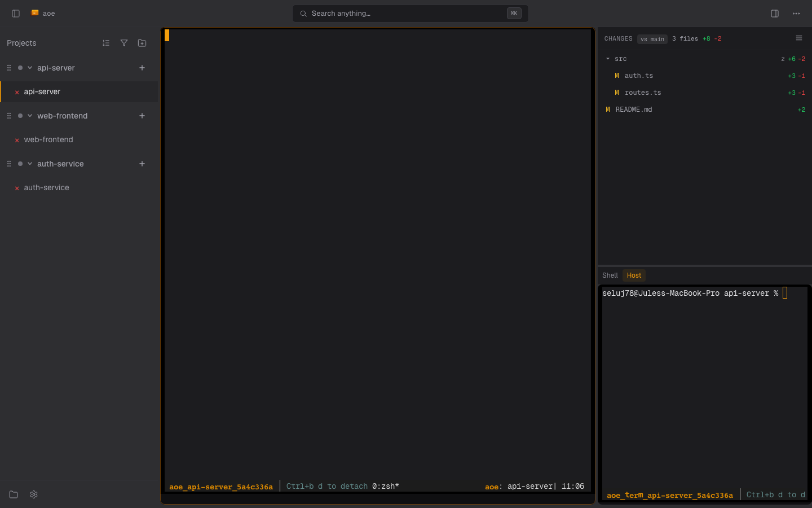Add a session to auth-service project
Screen dimensions: 812x508
(142, 164)
